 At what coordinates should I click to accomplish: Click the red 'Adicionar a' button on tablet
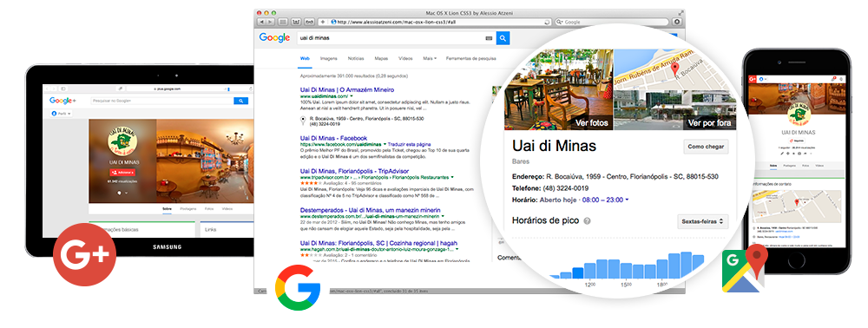[122, 173]
